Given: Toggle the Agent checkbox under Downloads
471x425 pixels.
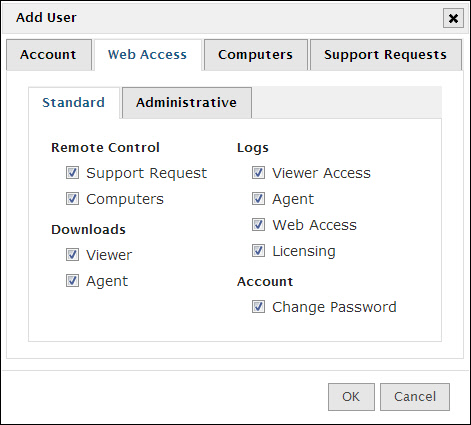Looking at the screenshot, I should pyautogui.click(x=72, y=281).
